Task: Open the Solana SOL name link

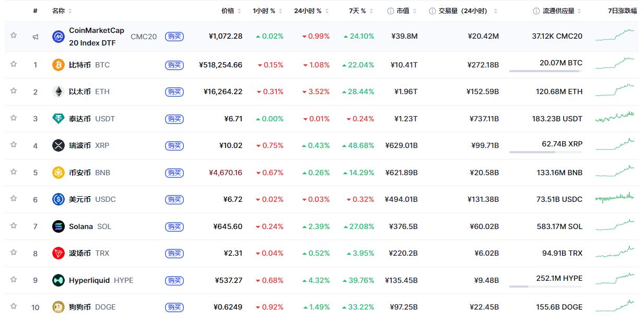Action: pyautogui.click(x=90, y=226)
